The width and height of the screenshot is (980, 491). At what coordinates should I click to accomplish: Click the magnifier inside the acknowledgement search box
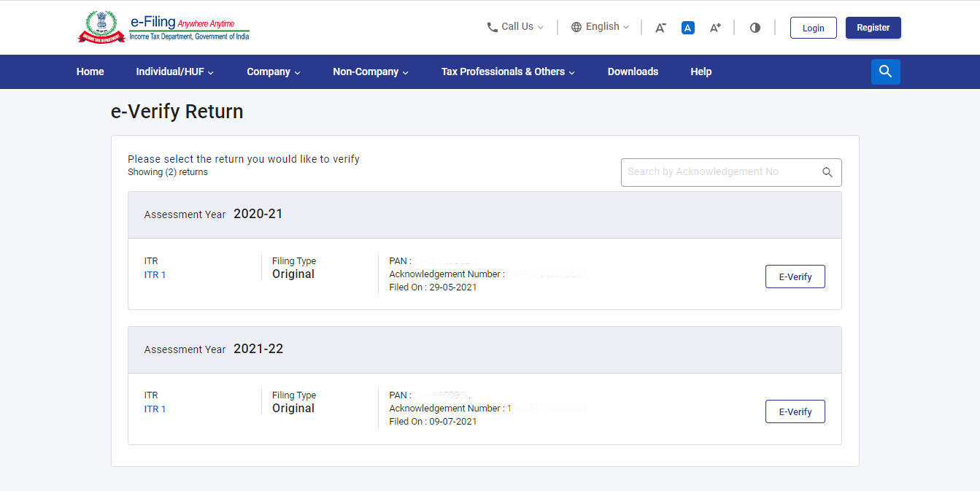click(827, 172)
